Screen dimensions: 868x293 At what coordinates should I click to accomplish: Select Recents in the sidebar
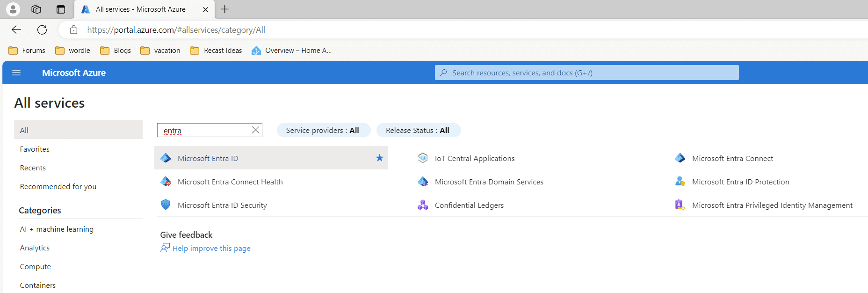coord(33,168)
